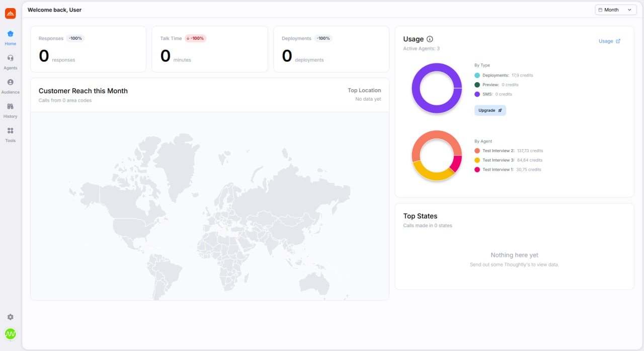
Task: Click the calendar icon in the Month selector
Action: 600,10
